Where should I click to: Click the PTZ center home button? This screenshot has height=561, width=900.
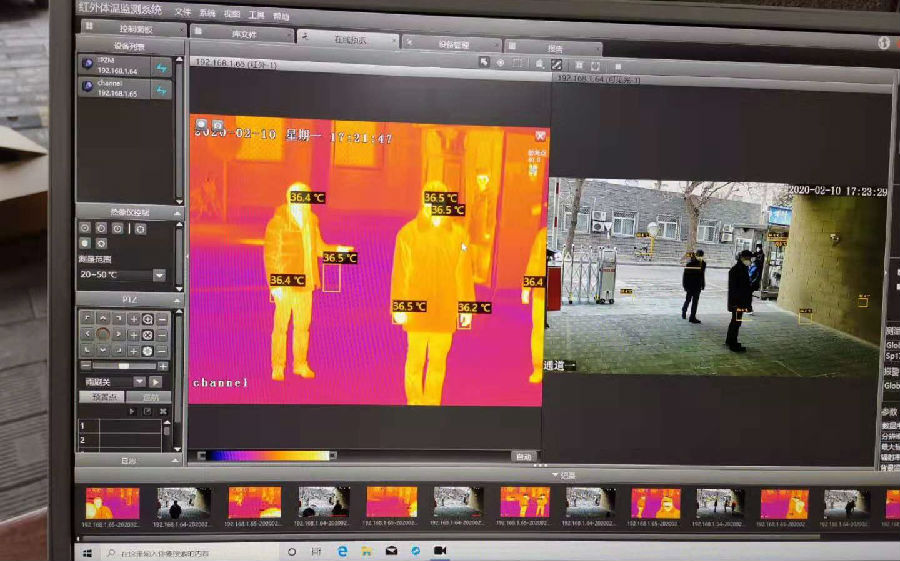(103, 334)
